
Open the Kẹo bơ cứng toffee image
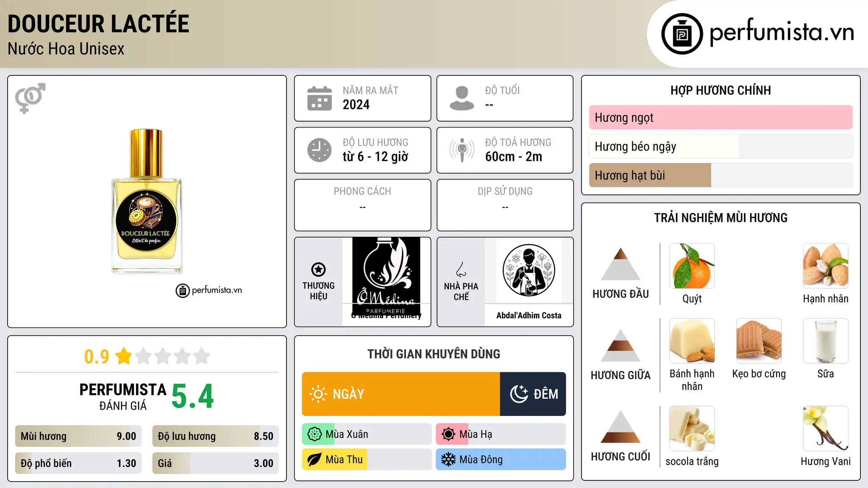(x=759, y=341)
